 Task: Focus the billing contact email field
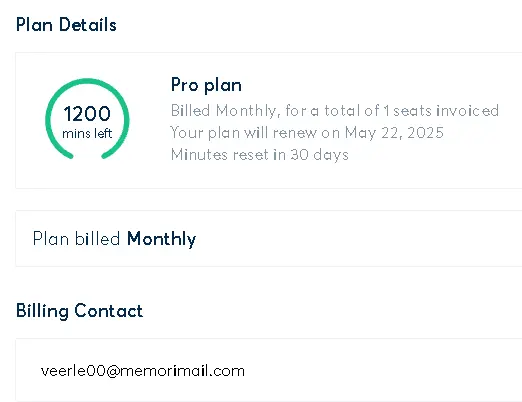[269, 370]
